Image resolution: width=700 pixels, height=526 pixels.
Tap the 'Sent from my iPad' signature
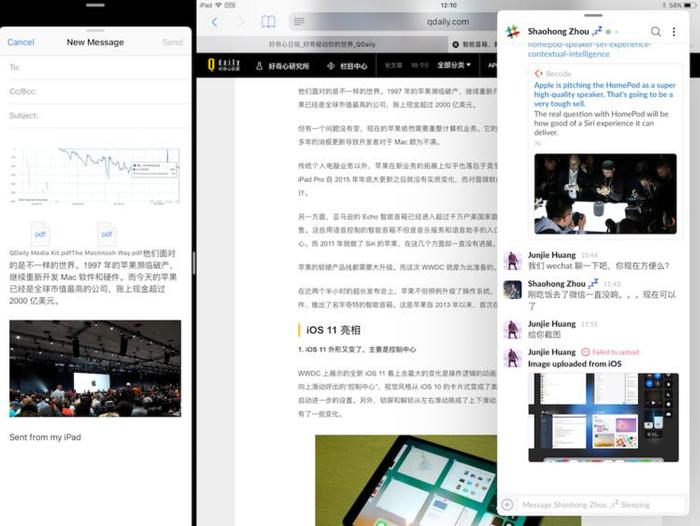(45, 437)
